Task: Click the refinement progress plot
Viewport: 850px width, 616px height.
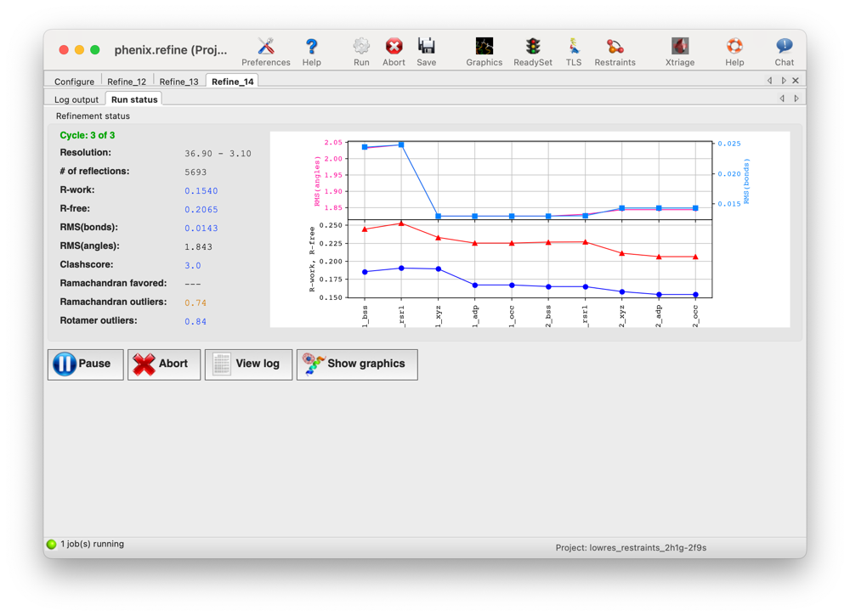Action: coord(530,229)
